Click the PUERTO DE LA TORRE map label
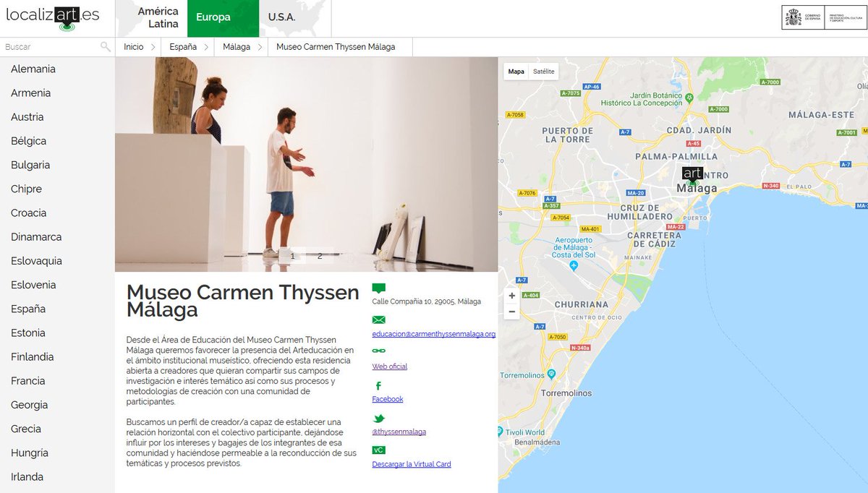The width and height of the screenshot is (868, 493). coord(567,134)
